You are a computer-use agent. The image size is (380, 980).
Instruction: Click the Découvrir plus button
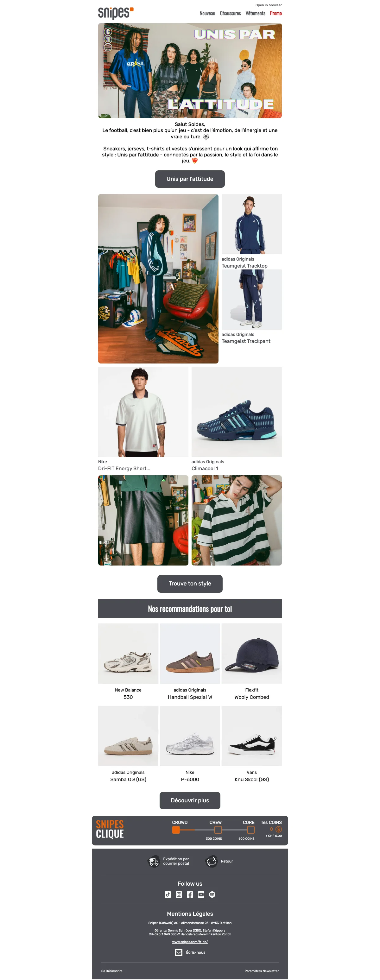(x=190, y=800)
